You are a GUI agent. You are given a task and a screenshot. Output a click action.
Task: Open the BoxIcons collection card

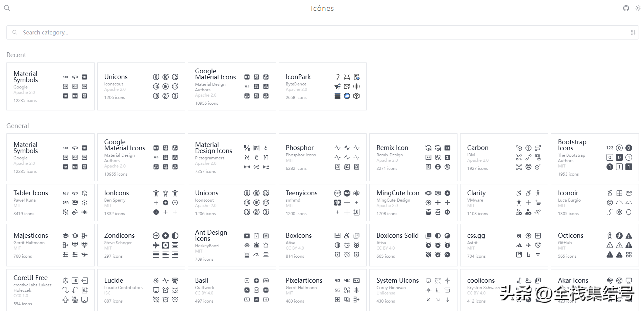(323, 245)
